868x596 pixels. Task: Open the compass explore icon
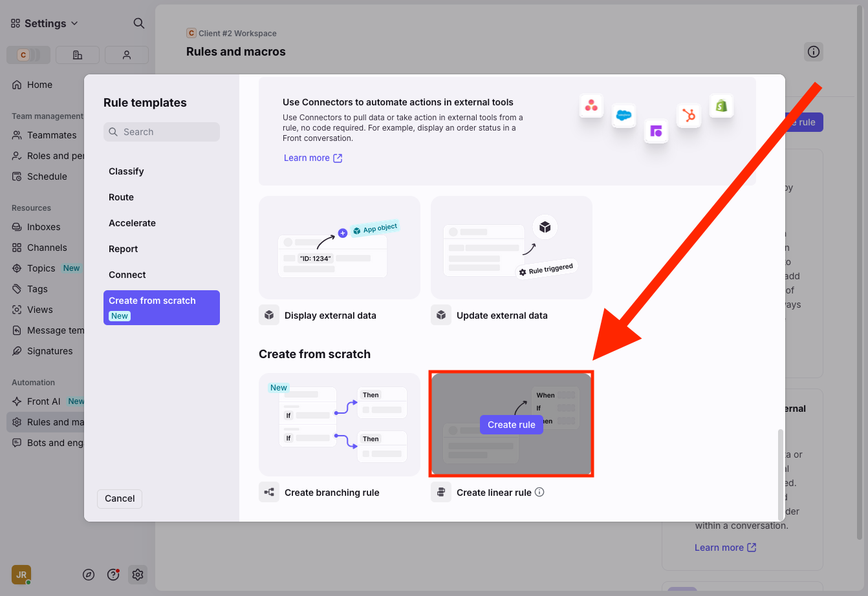pyautogui.click(x=89, y=575)
